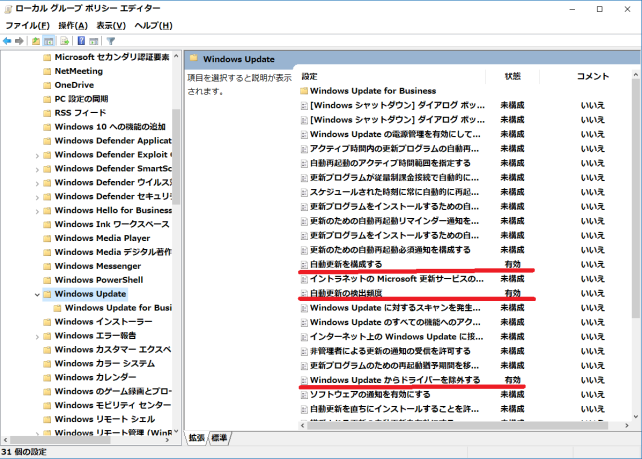
Task: Click policy icon beside 自動更新の検出頻度
Action: point(304,294)
